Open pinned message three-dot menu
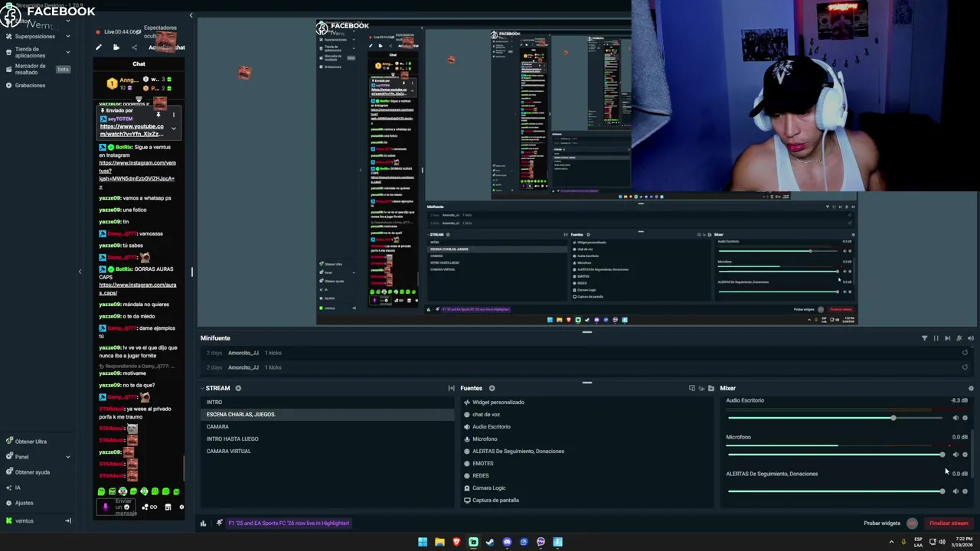980x551 pixels. point(174,116)
